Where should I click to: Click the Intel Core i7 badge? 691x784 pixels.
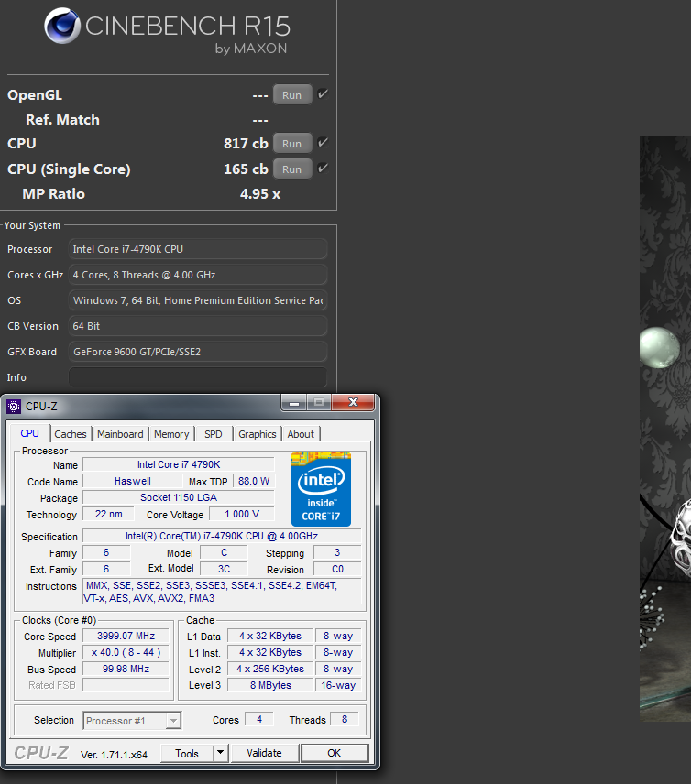(322, 489)
